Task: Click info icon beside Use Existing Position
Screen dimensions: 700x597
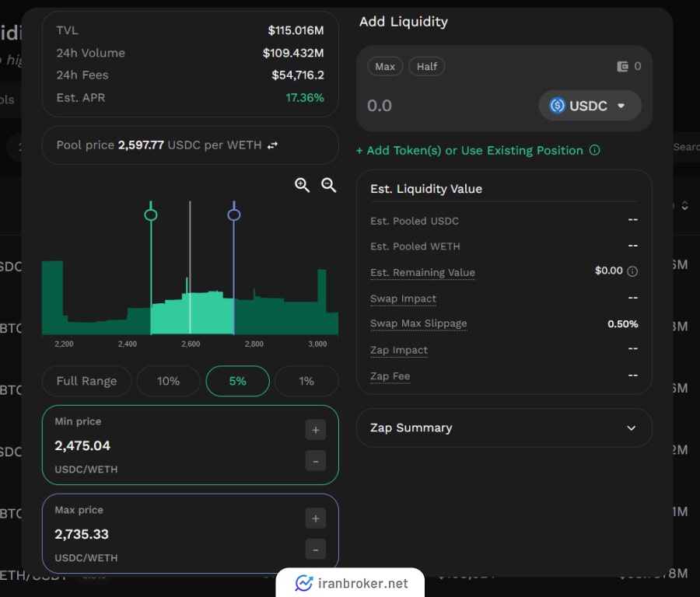Action: pyautogui.click(x=595, y=150)
